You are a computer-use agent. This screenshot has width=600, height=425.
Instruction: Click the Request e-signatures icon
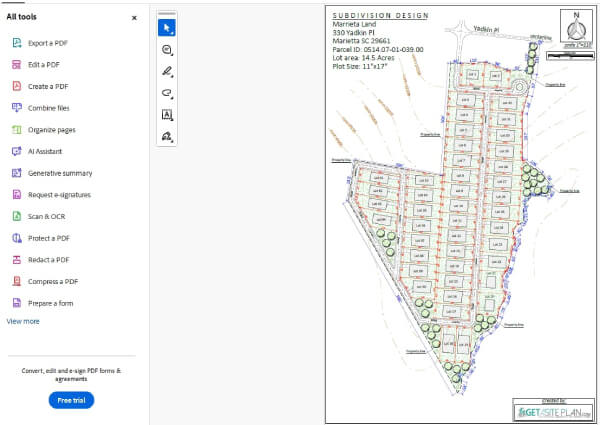point(17,195)
